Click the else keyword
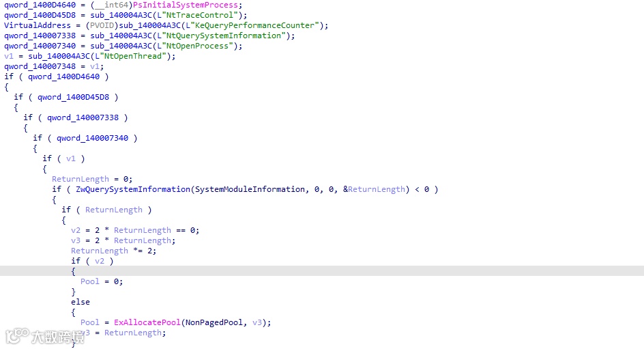 tap(80, 302)
